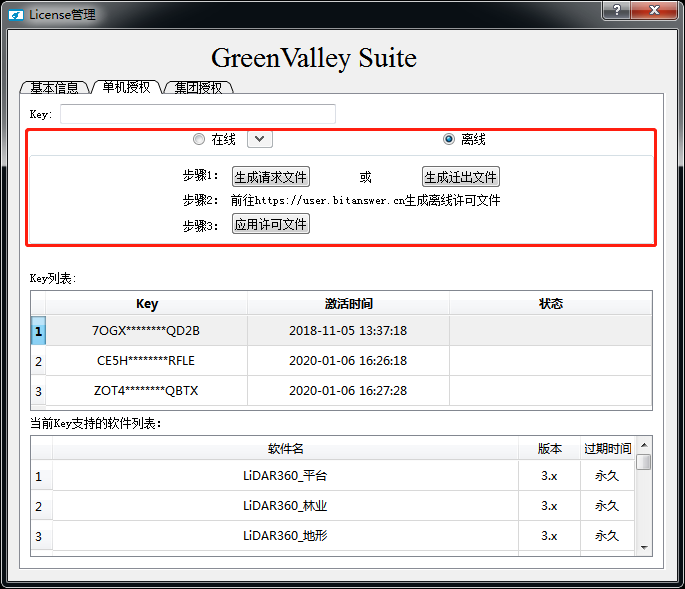Viewport: 685px width, 589px height.
Task: Select the 在线 radio button
Action: (x=199, y=139)
